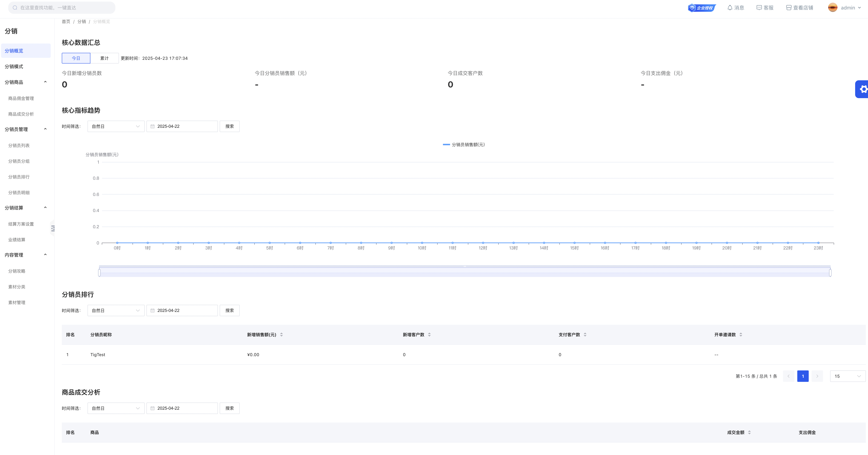The width and height of the screenshot is (868, 455).
Task: Select the 累计 data tab
Action: (104, 58)
